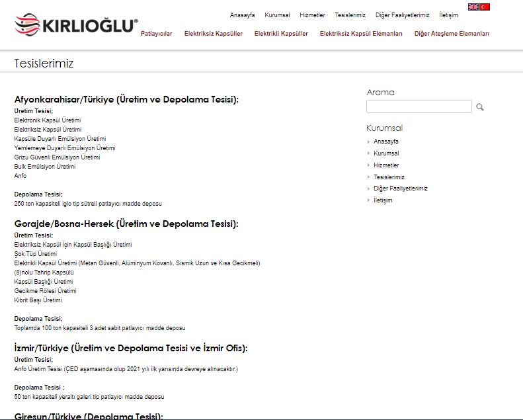Go to Hizmetler in sidebar list
Viewport: 523px width, 420px height.
pos(386,165)
